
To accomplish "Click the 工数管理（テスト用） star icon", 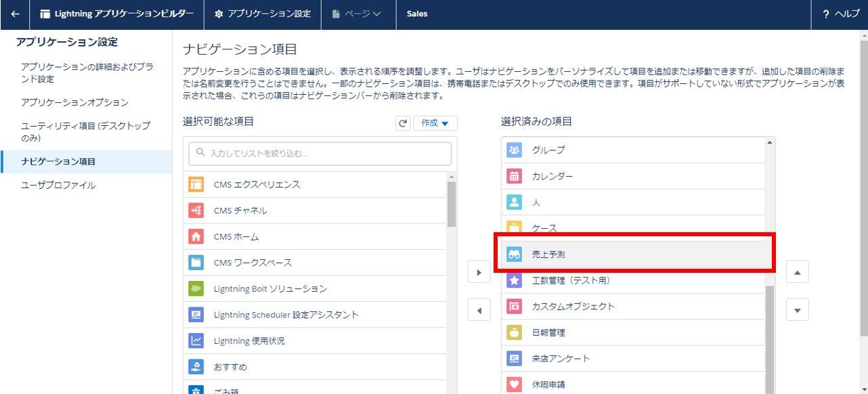I will pyautogui.click(x=514, y=280).
